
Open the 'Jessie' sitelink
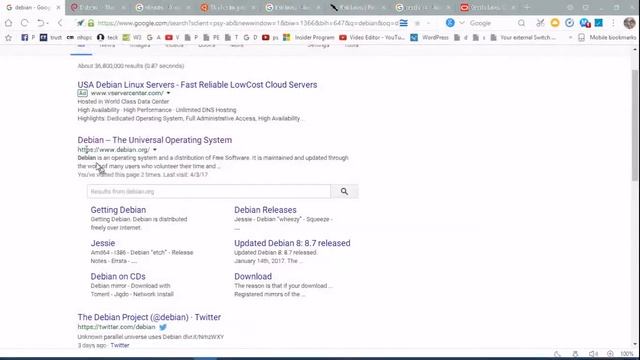103,243
